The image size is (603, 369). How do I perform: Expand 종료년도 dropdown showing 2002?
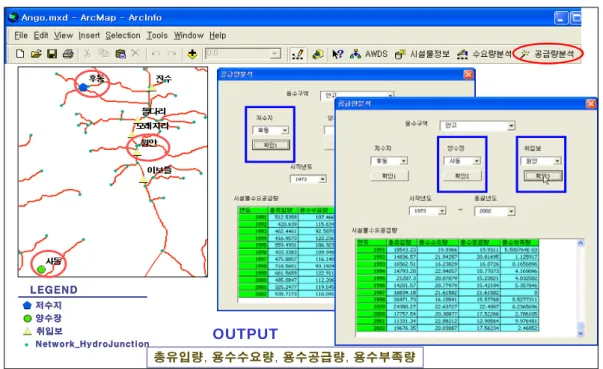(511, 211)
